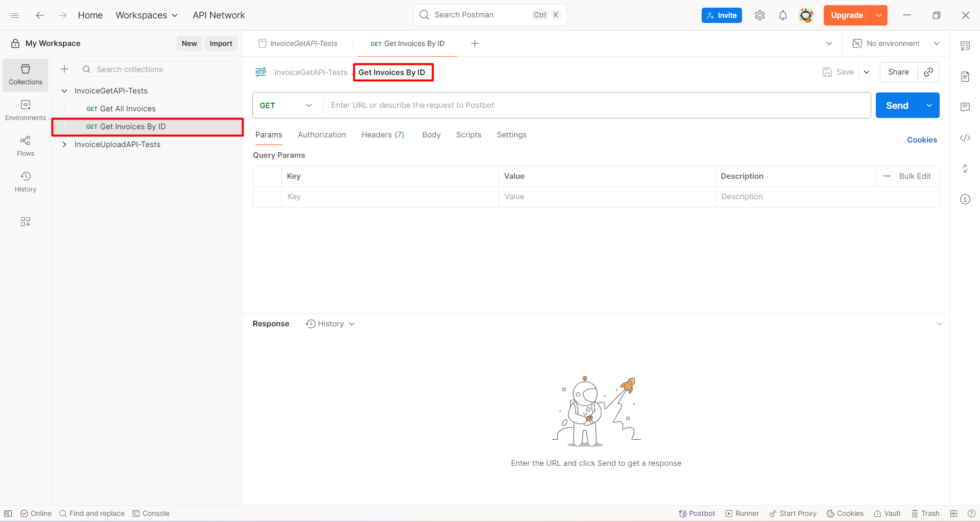The width and height of the screenshot is (980, 522).
Task: Open the comments panel icon
Action: (x=965, y=107)
